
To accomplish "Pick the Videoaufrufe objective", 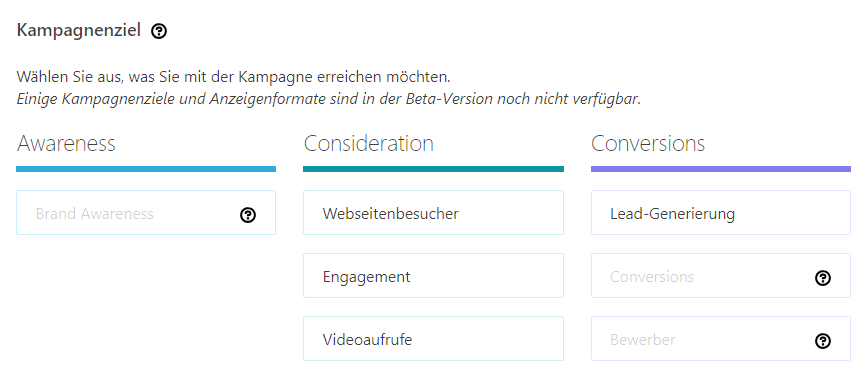I will click(434, 339).
